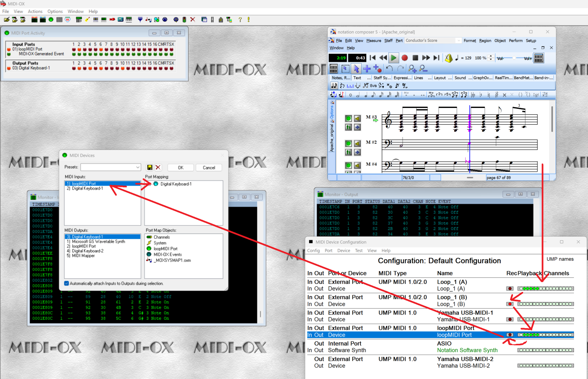The height and width of the screenshot is (379, 588).
Task: Select the arrow pointer tool in notation composer
Action: pyautogui.click(x=356, y=68)
